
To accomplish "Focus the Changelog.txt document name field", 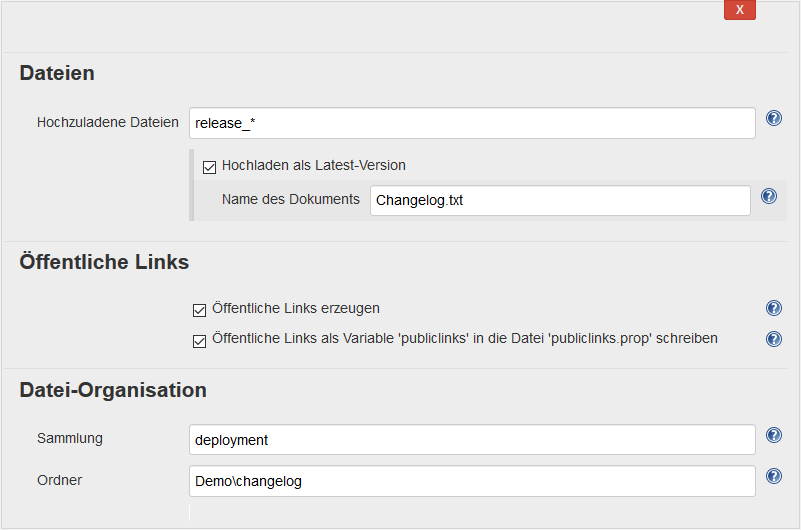I will point(560,200).
